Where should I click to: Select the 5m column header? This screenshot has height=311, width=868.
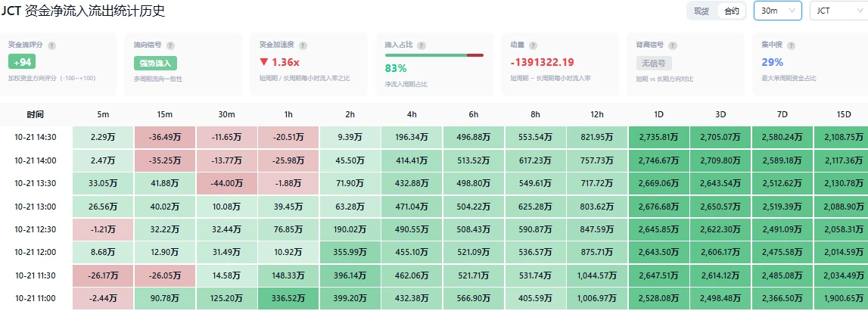102,114
